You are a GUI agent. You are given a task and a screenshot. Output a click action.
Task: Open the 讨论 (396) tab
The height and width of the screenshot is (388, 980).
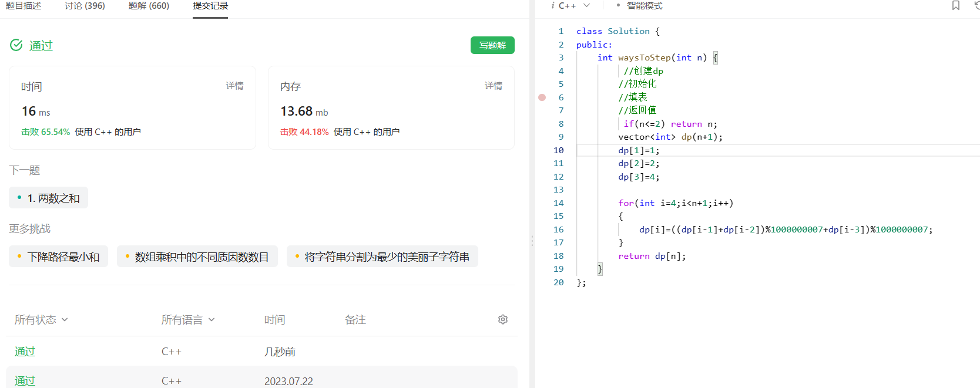tap(85, 6)
